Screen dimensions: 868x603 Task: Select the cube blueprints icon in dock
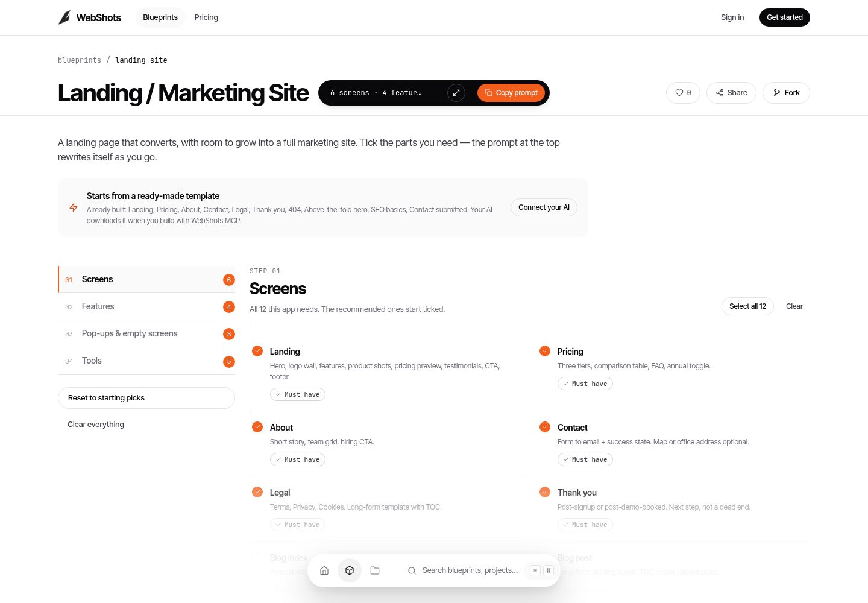(350, 570)
